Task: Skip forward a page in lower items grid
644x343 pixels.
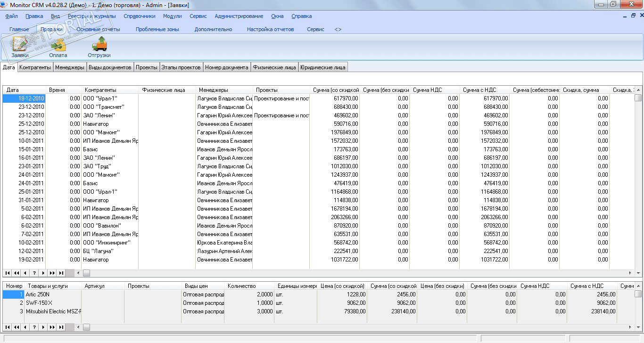Action: [52, 327]
